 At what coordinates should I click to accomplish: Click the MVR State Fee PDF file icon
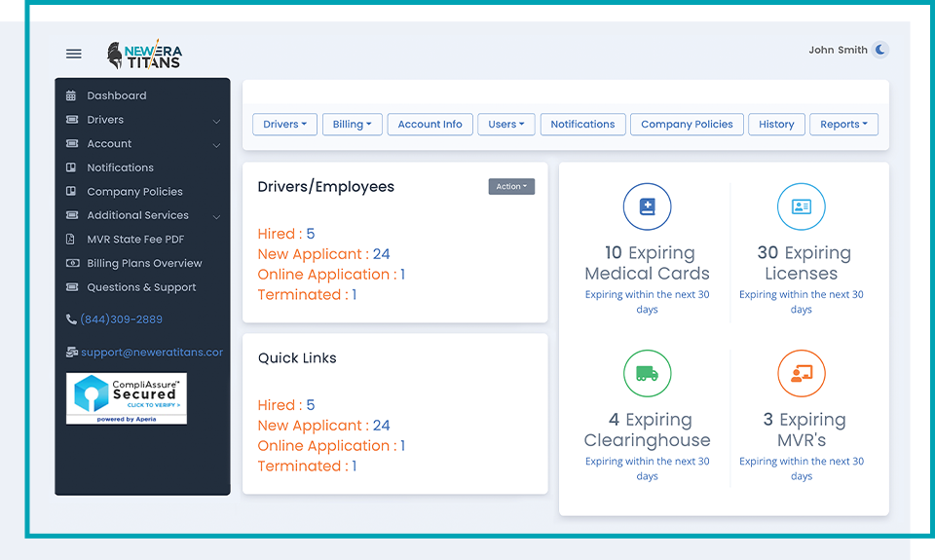(x=70, y=240)
